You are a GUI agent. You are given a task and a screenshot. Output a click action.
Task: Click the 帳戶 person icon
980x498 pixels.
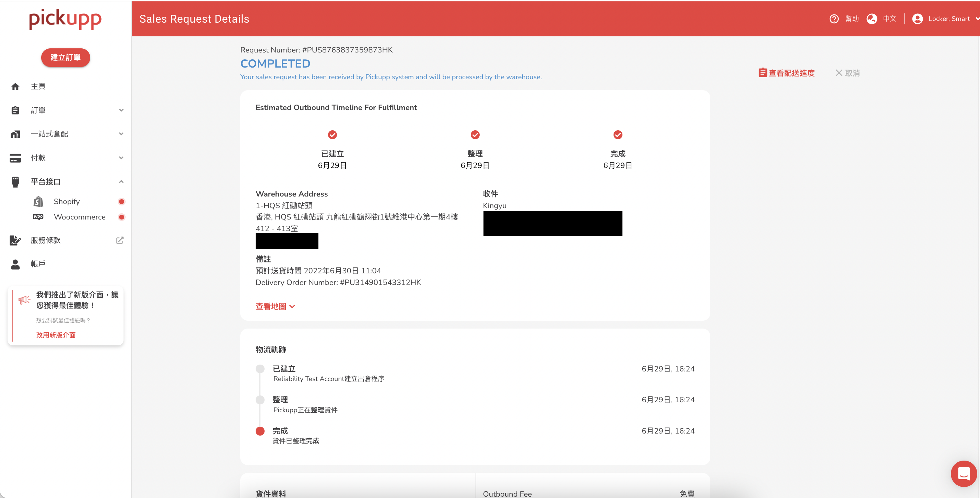tap(15, 264)
